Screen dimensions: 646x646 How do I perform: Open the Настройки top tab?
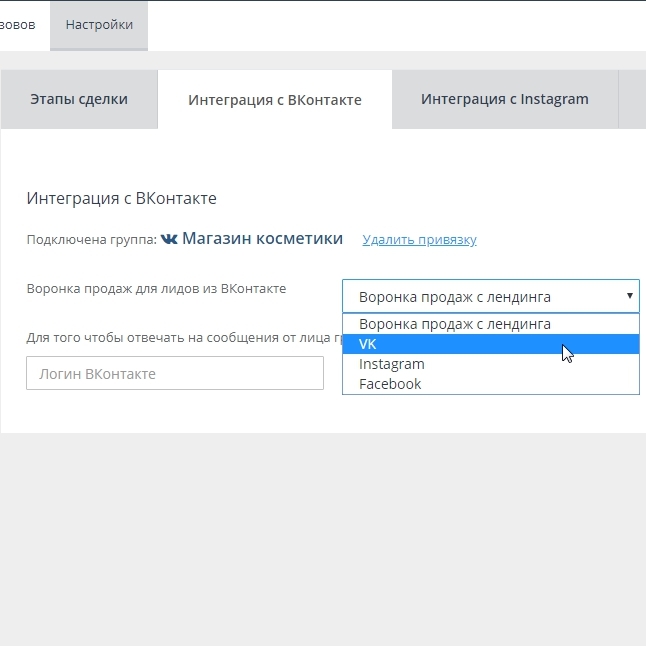pyautogui.click(x=99, y=26)
